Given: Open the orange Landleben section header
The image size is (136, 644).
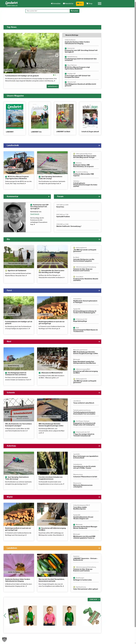Looking at the screenshot, I should point(52,548).
